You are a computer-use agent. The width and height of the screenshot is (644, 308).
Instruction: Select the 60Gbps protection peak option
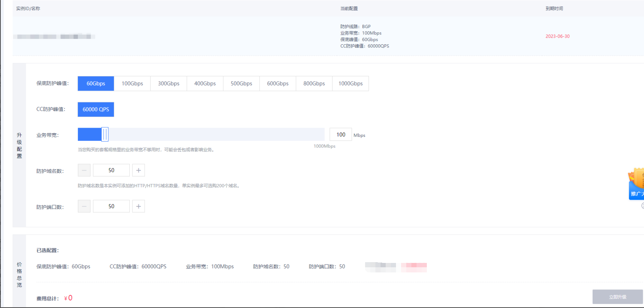pos(96,83)
